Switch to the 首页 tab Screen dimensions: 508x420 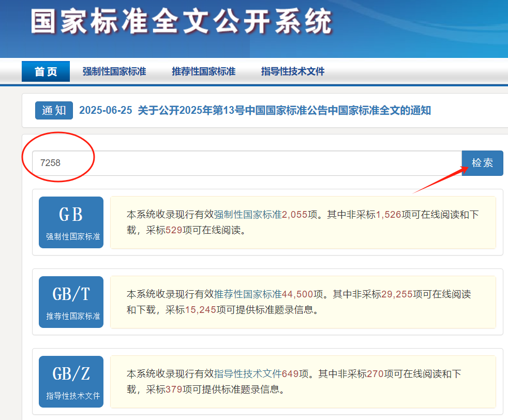(x=46, y=71)
